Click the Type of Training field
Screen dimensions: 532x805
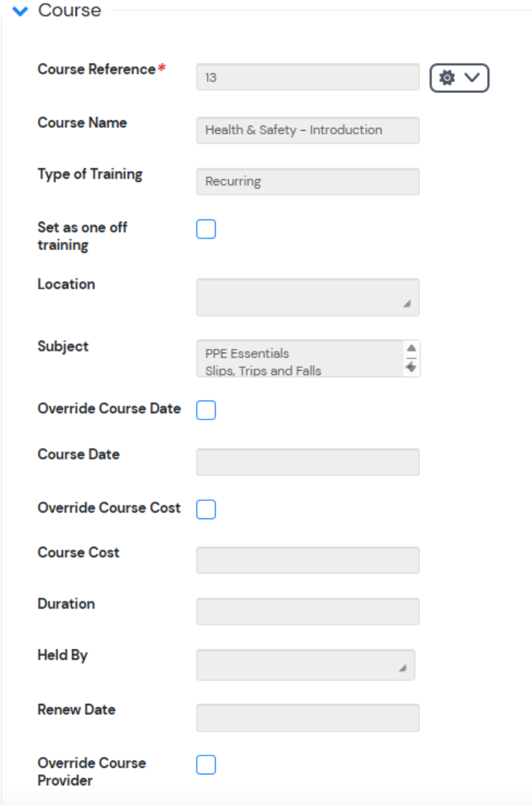(x=307, y=182)
